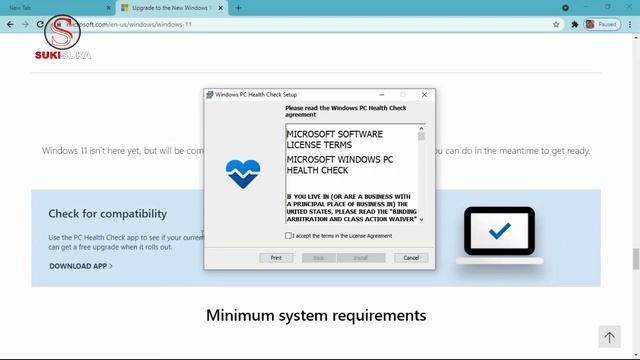Click the DOWNLOAD APP link

click(x=81, y=266)
